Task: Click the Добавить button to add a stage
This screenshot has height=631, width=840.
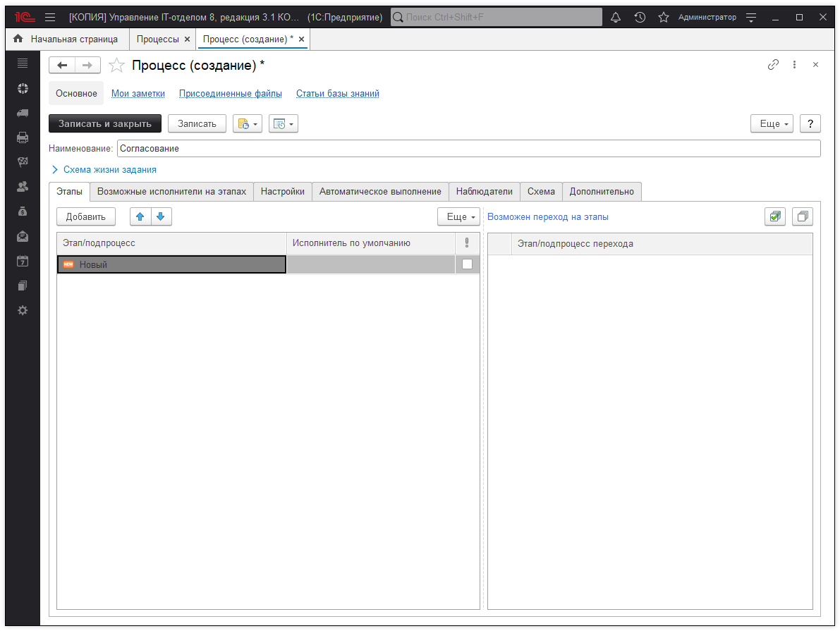Action: 86,216
